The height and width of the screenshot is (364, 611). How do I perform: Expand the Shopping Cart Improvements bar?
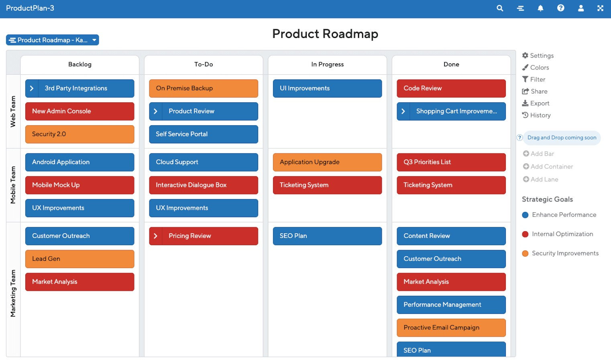coord(403,111)
